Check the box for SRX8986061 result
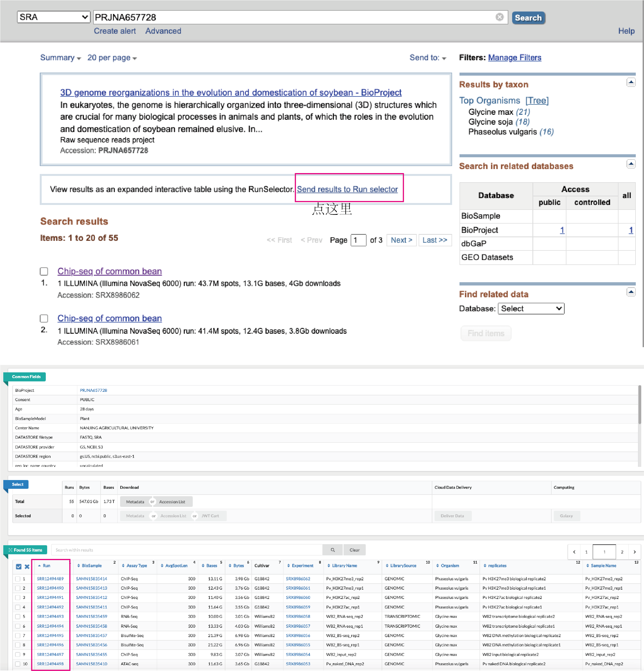The image size is (644, 671). (44, 318)
